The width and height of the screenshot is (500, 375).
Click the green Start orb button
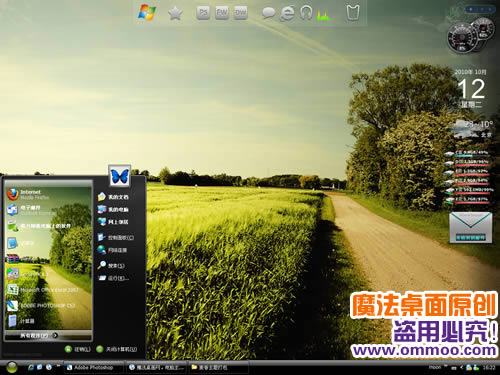(12, 367)
